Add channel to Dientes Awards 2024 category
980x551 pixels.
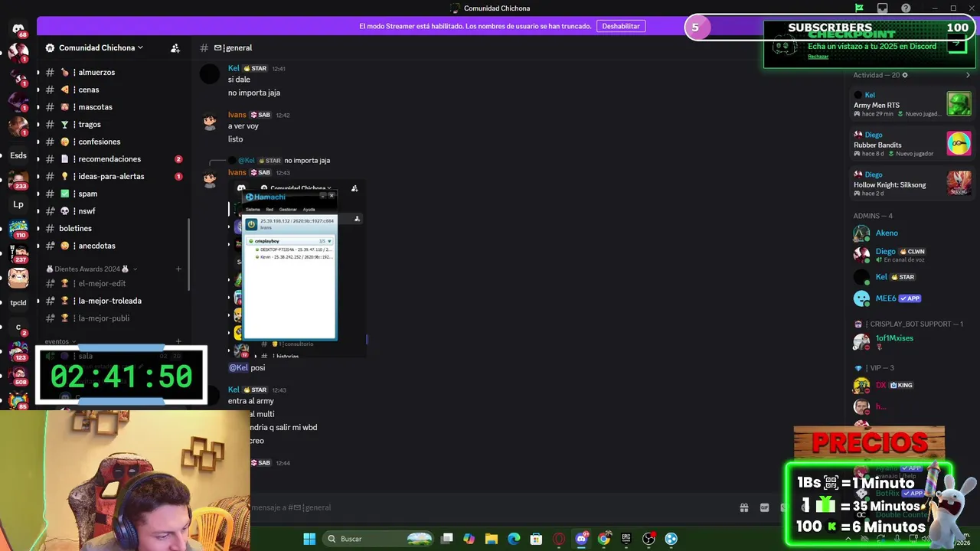[178, 269]
